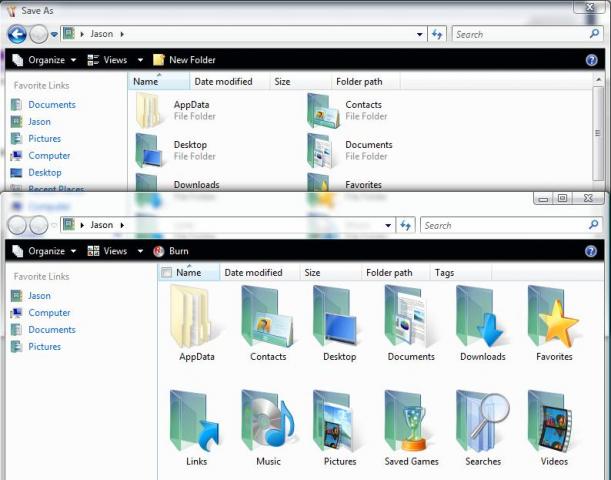Sort by Name column in Explorer window

[x=189, y=273]
